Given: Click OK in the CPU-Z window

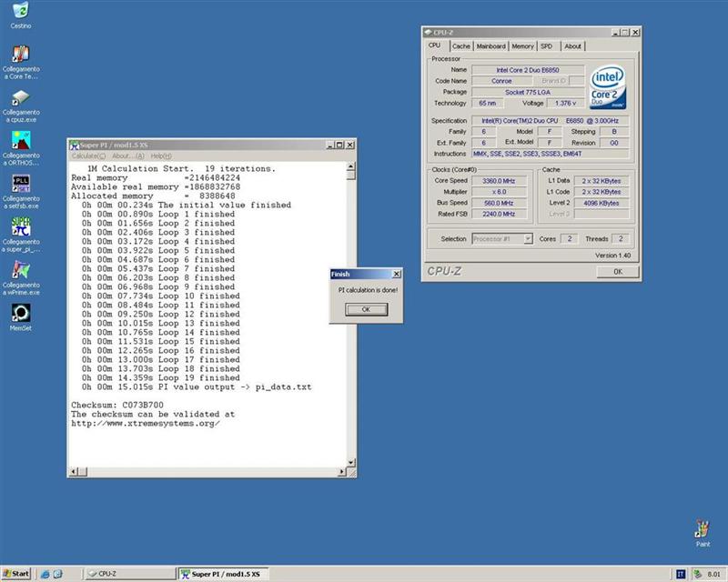Looking at the screenshot, I should pyautogui.click(x=618, y=272).
